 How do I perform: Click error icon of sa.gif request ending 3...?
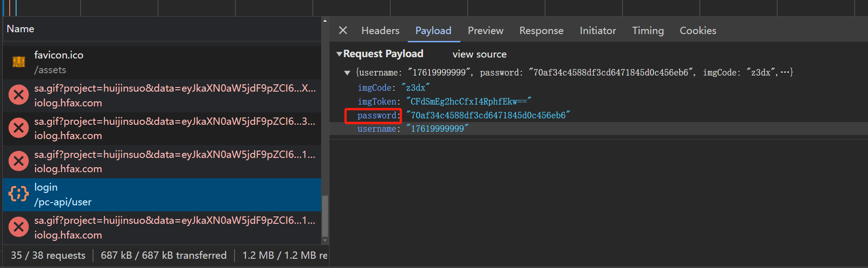pyautogui.click(x=19, y=128)
